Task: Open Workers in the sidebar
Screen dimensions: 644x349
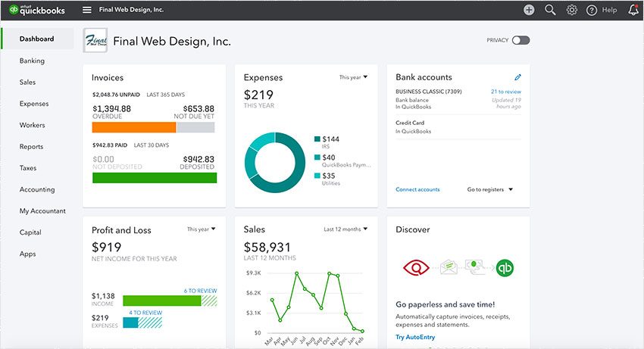Action: (x=32, y=125)
